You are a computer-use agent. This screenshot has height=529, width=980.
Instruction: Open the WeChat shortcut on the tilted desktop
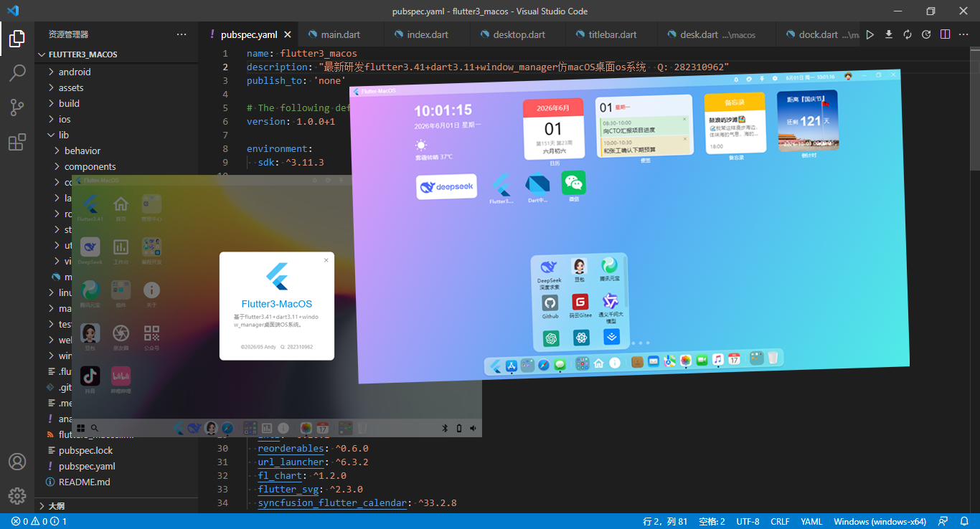[574, 184]
